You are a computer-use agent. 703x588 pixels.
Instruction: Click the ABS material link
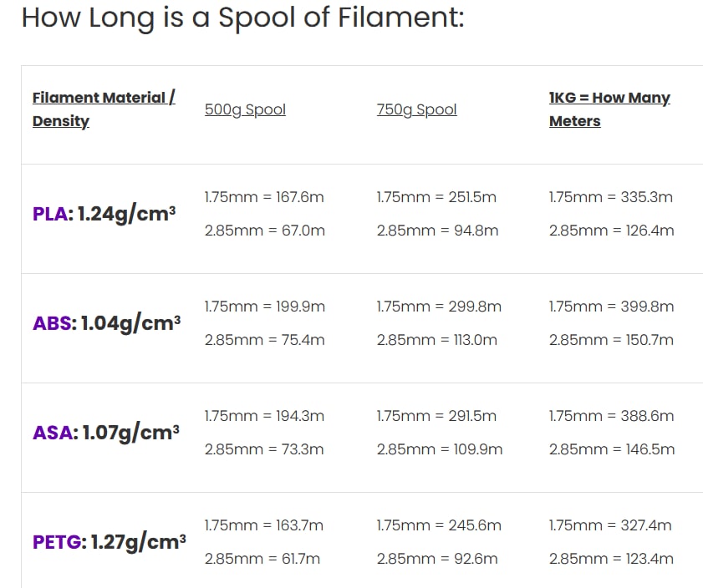tap(52, 323)
